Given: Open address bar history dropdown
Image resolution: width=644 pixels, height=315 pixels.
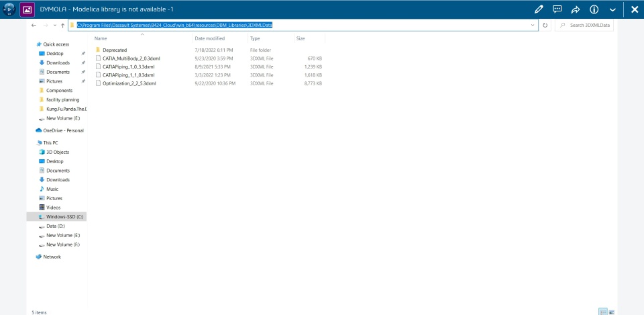Looking at the screenshot, I should click(x=533, y=25).
